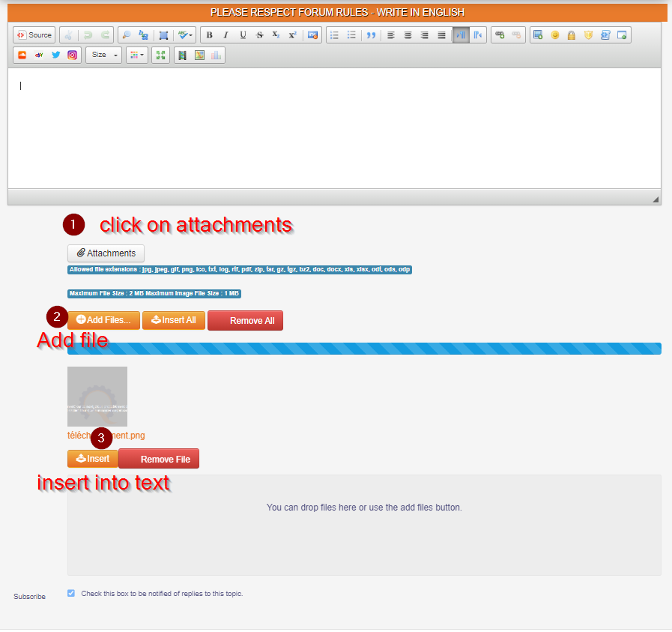
Task: Toggle Strikethrough formatting
Action: tap(259, 35)
